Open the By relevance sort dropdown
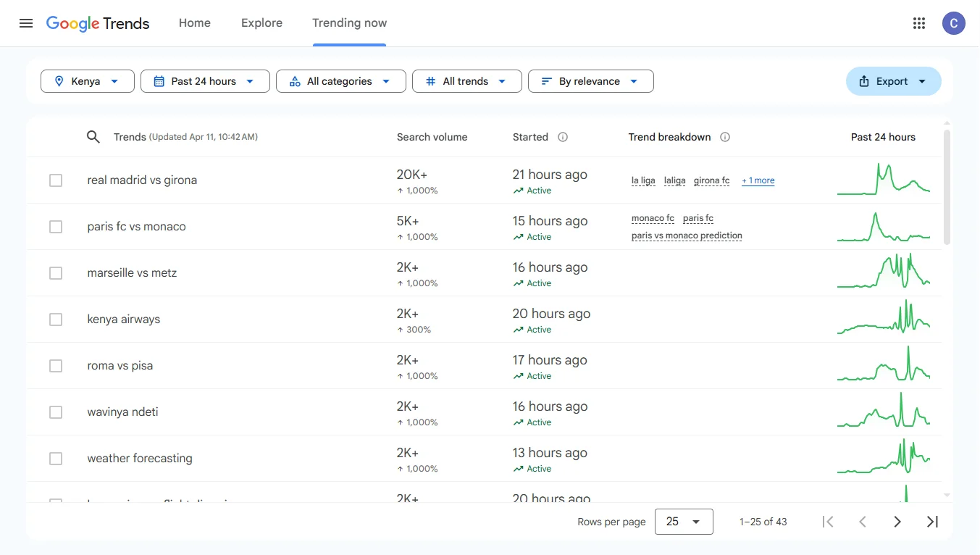This screenshot has height=555, width=980. click(x=591, y=81)
